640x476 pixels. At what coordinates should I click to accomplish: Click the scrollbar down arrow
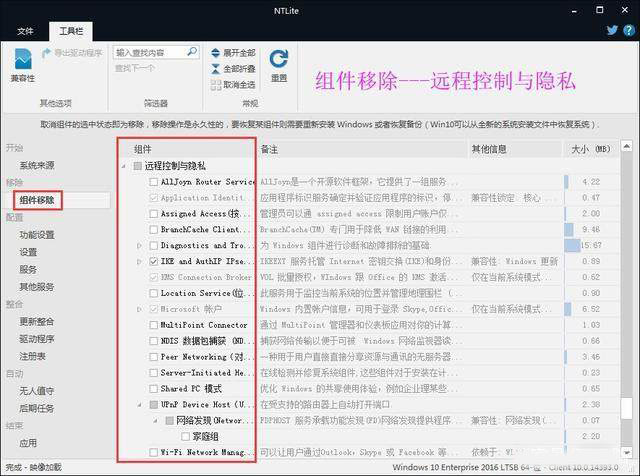[x=627, y=452]
